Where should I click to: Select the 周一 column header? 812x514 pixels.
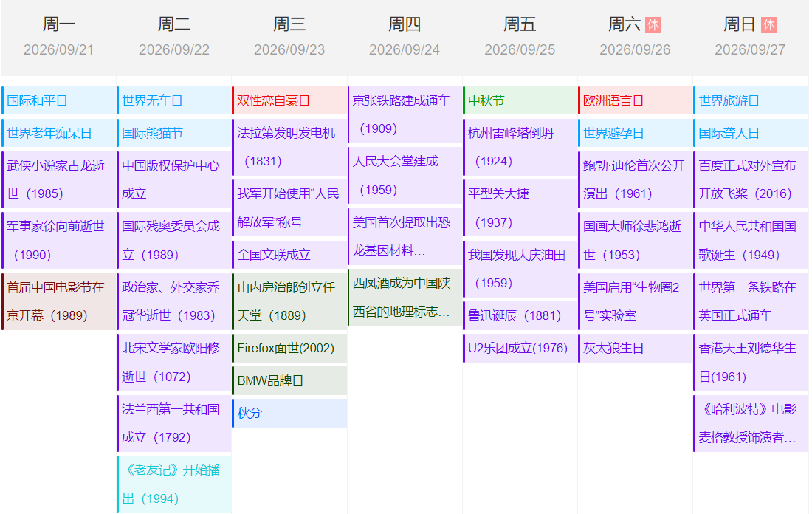pyautogui.click(x=58, y=24)
